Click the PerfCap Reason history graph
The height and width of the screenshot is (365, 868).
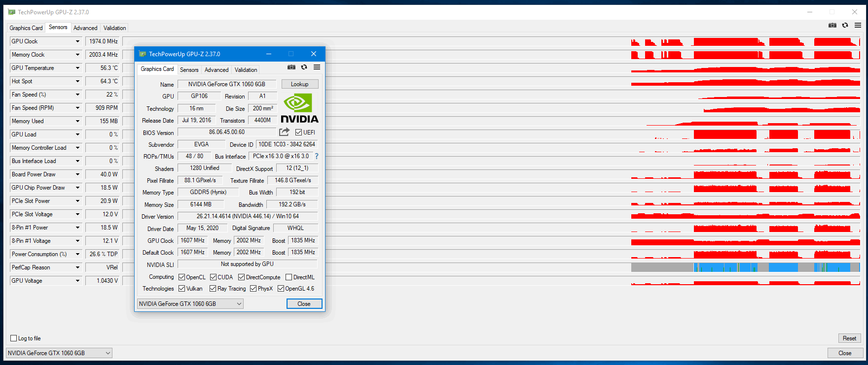click(x=492, y=267)
